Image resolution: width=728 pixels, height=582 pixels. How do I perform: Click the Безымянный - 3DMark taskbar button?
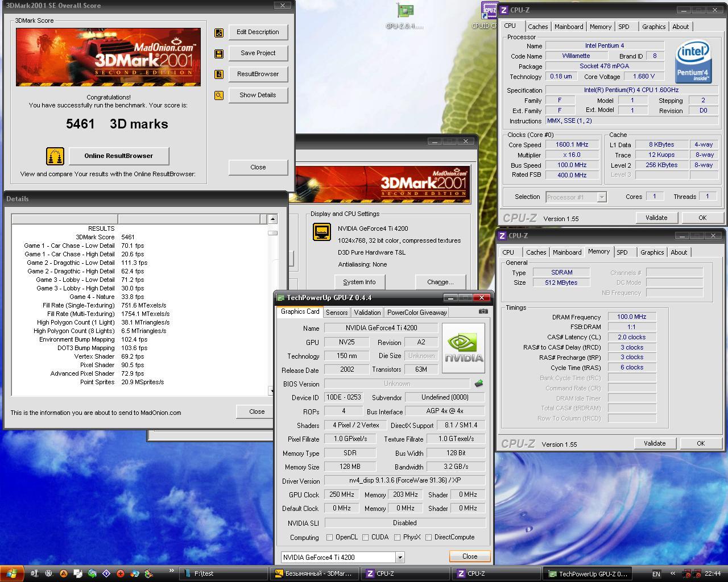tap(313, 574)
